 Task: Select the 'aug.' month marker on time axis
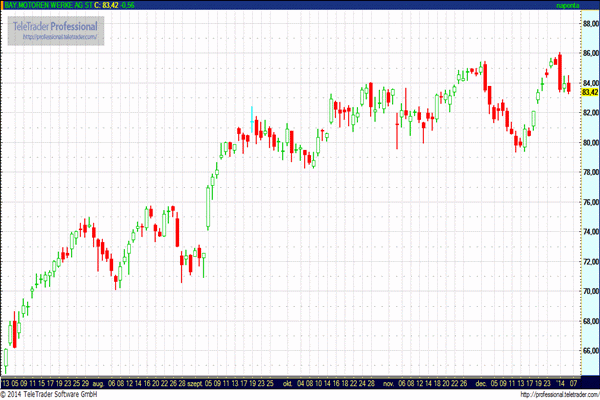(98, 384)
